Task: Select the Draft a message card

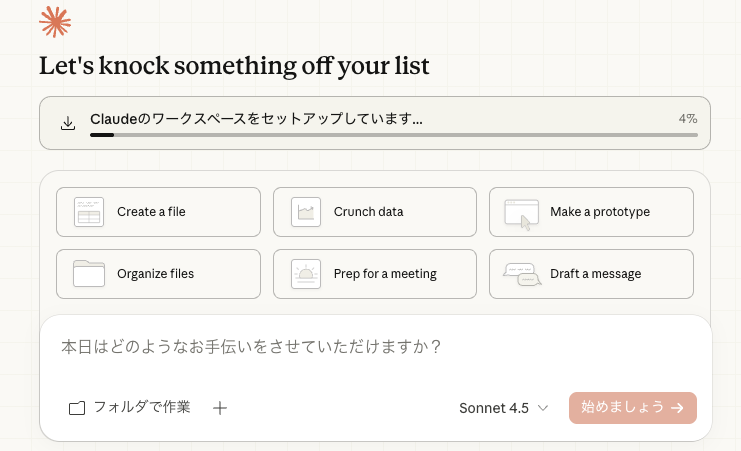Action: tap(591, 274)
